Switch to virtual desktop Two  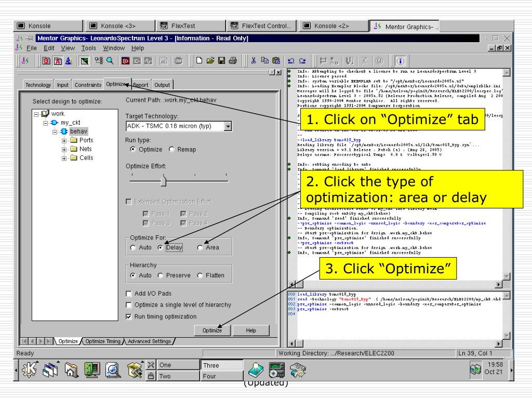tap(178, 376)
